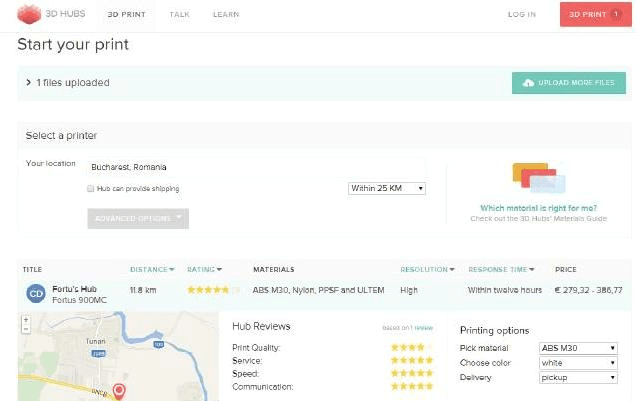Open 'Which material is right for me?' link
Screen dimensions: 637x401
(x=538, y=208)
